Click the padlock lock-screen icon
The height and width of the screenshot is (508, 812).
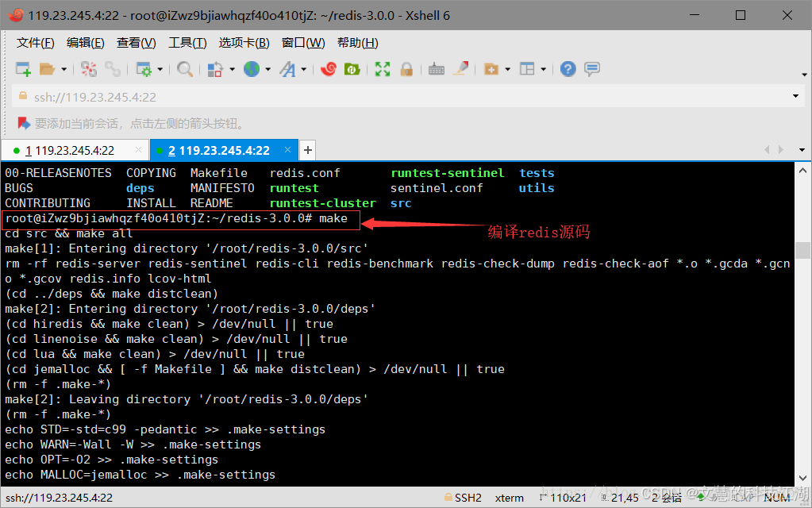tap(406, 69)
